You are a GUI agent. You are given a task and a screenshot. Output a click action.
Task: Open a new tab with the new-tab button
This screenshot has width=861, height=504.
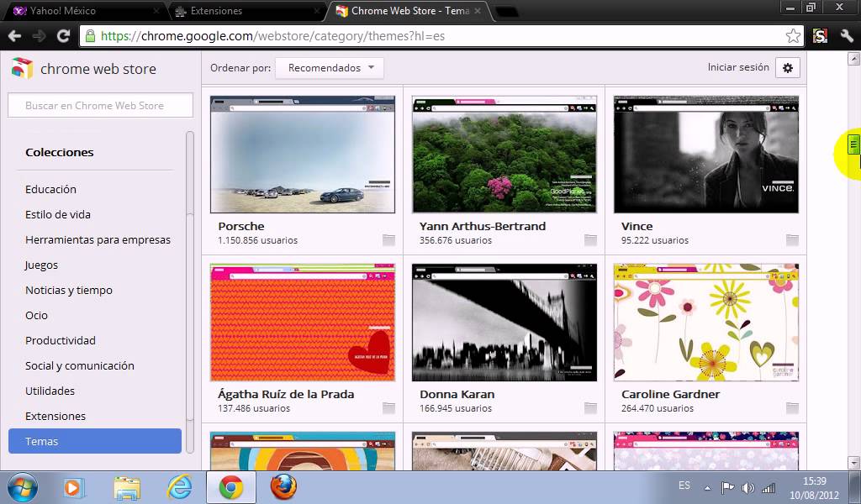[x=506, y=12]
